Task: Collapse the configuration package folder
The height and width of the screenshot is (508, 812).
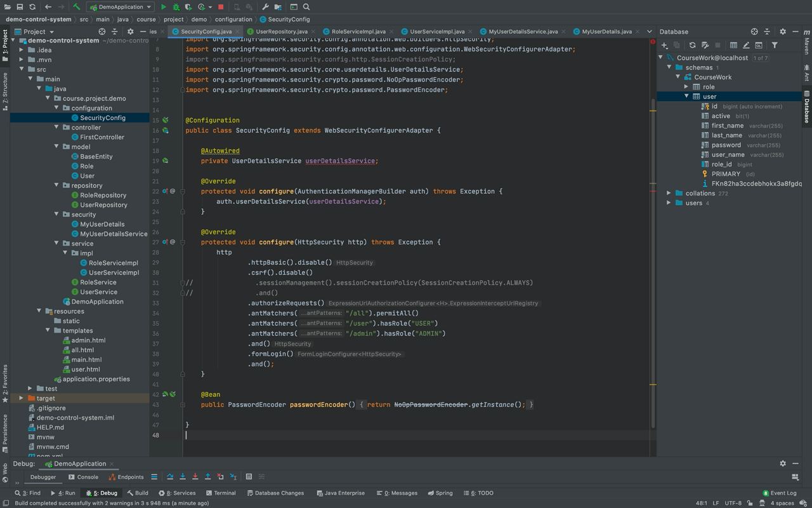Action: tap(56, 108)
